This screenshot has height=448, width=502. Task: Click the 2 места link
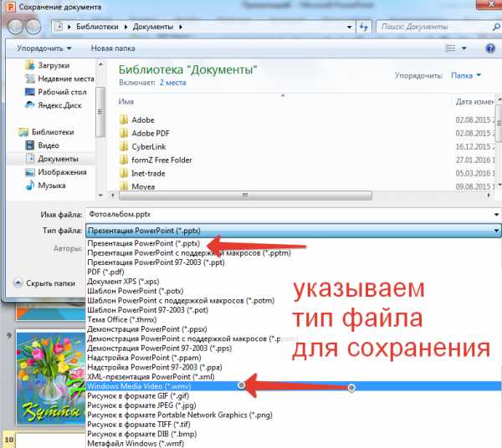point(172,83)
